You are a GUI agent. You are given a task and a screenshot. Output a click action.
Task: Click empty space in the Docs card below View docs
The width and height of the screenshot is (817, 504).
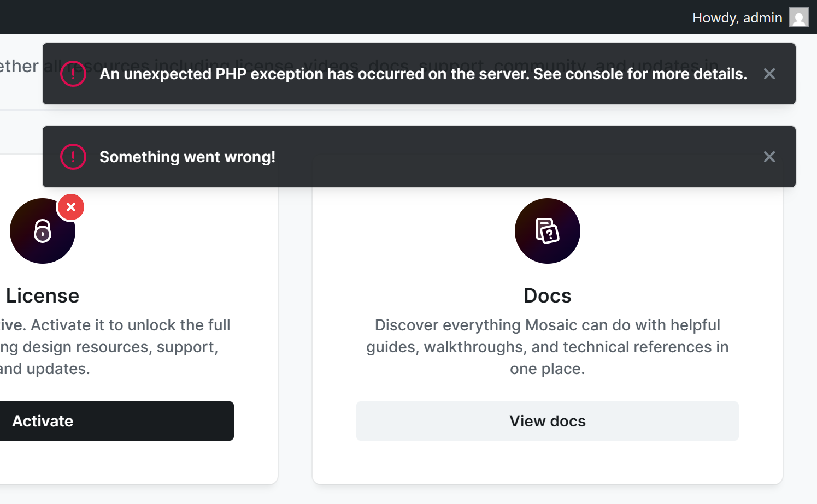pos(547,463)
